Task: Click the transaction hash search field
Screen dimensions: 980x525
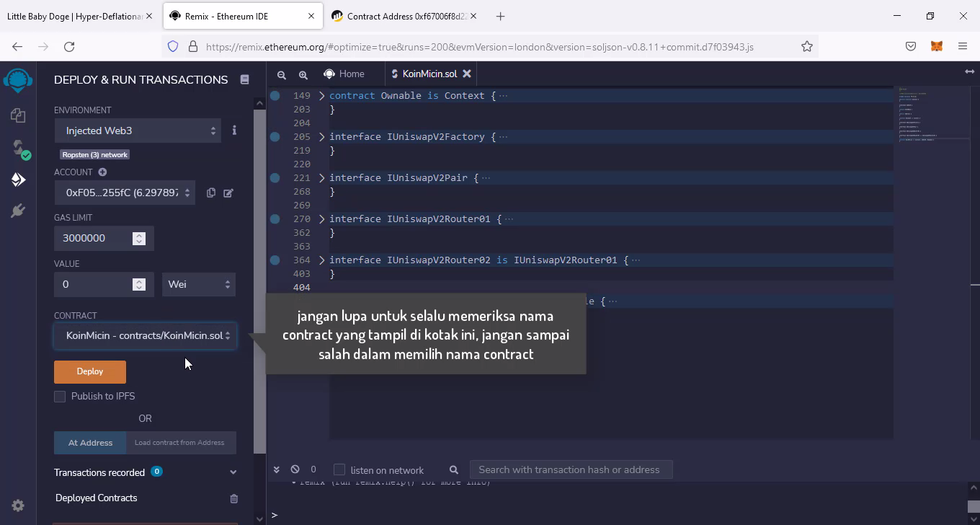Action: [x=570, y=470]
